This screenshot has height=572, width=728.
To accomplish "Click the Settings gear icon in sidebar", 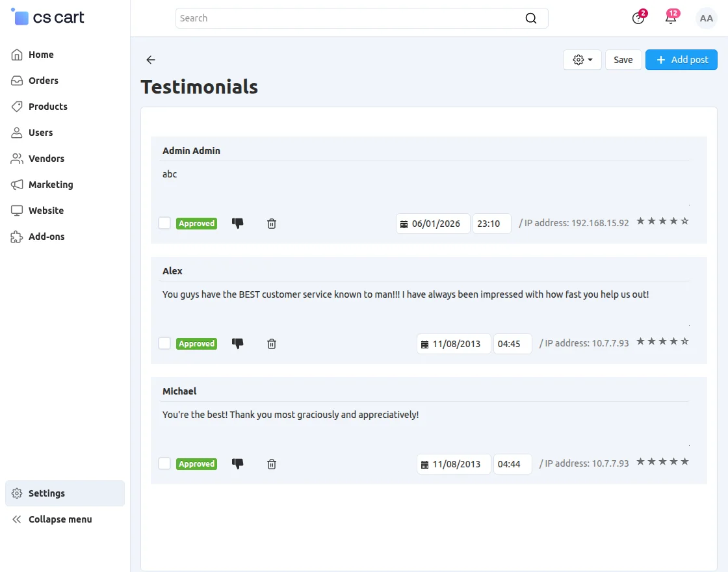I will 17,493.
